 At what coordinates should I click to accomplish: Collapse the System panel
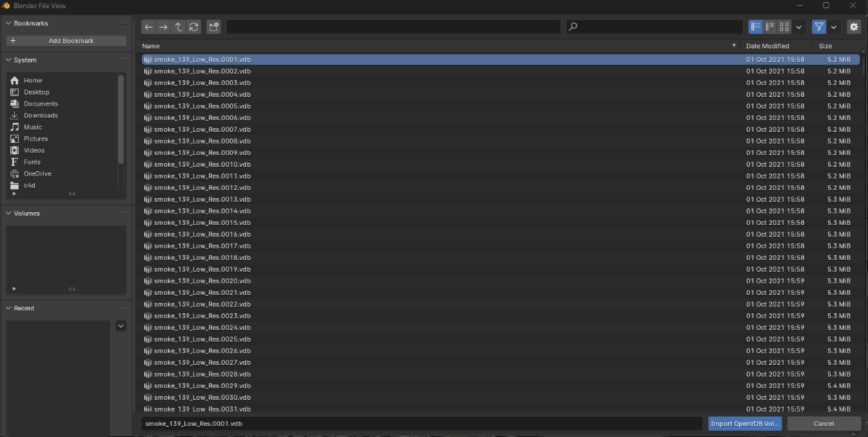[x=8, y=60]
